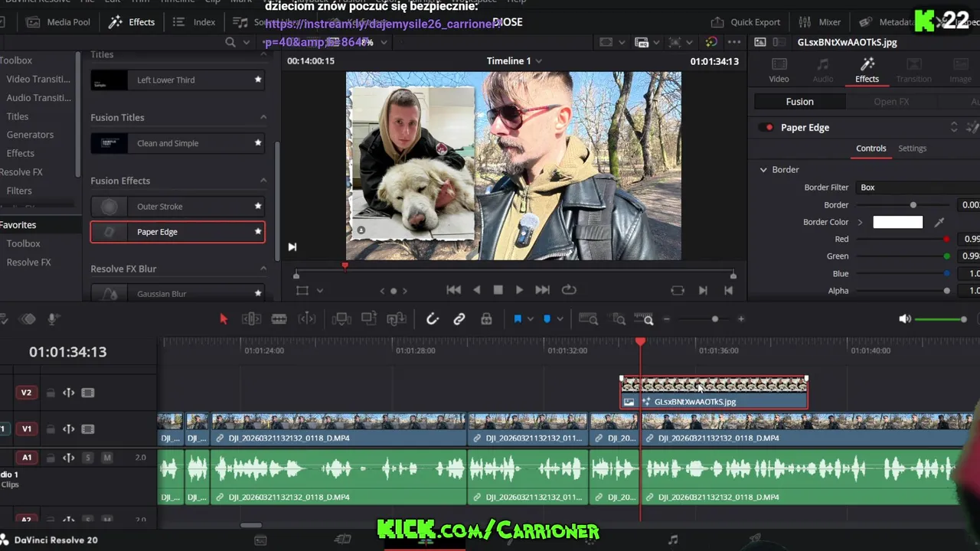Play the timeline in reverse
The image size is (980, 551).
tap(477, 290)
